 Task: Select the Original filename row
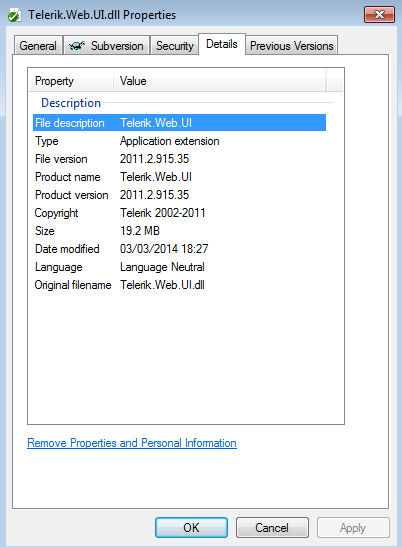point(179,285)
